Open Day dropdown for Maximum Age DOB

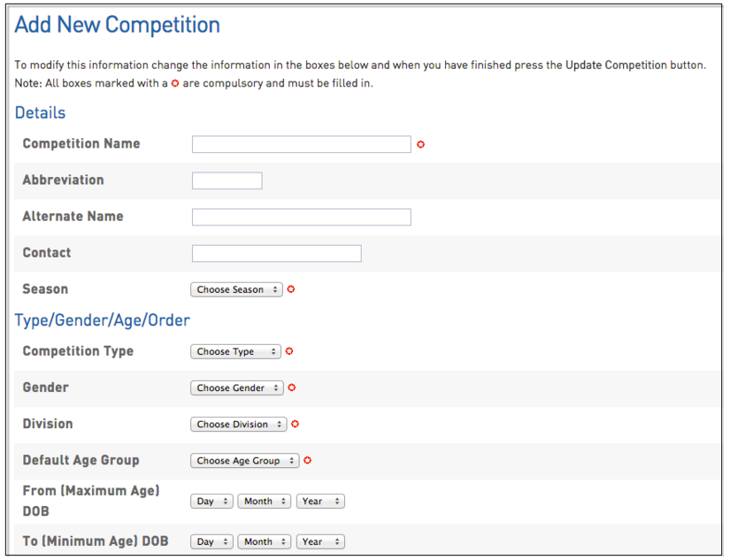click(211, 501)
